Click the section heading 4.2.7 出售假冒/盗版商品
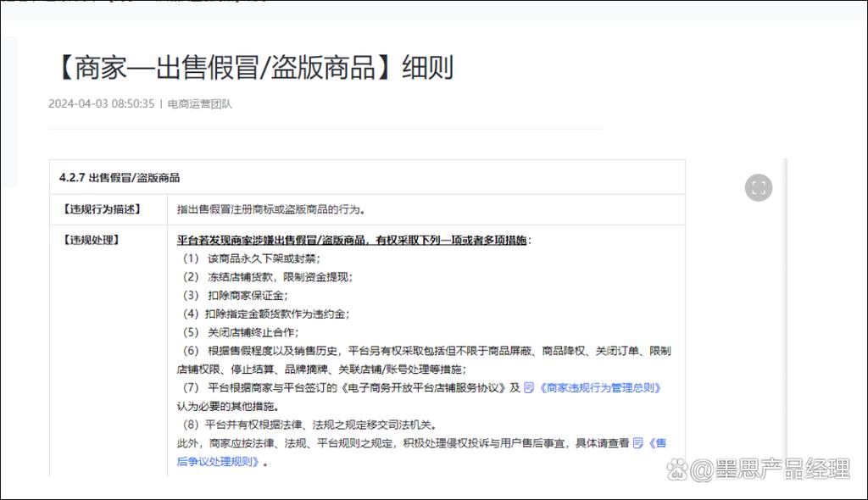 [x=120, y=178]
